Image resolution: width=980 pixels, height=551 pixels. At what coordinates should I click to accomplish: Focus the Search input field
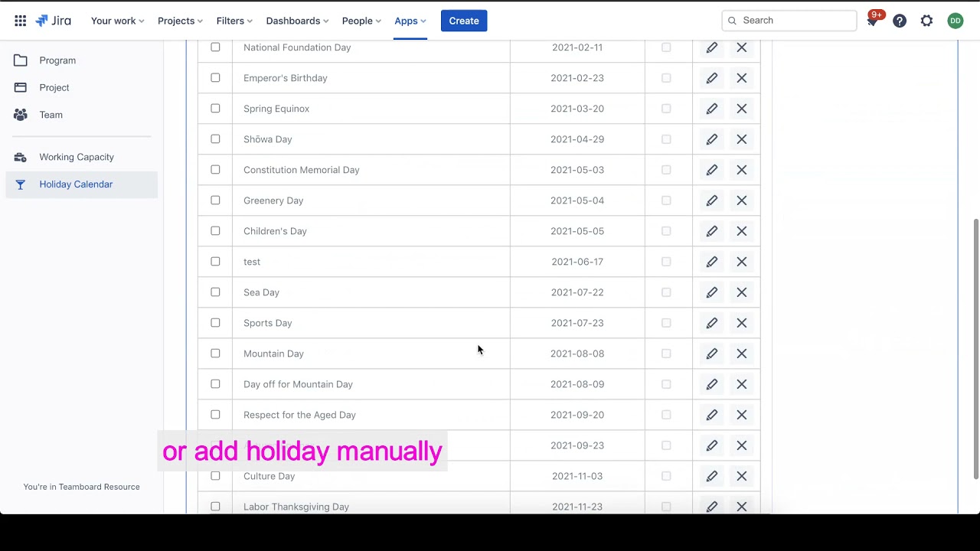[789, 21]
